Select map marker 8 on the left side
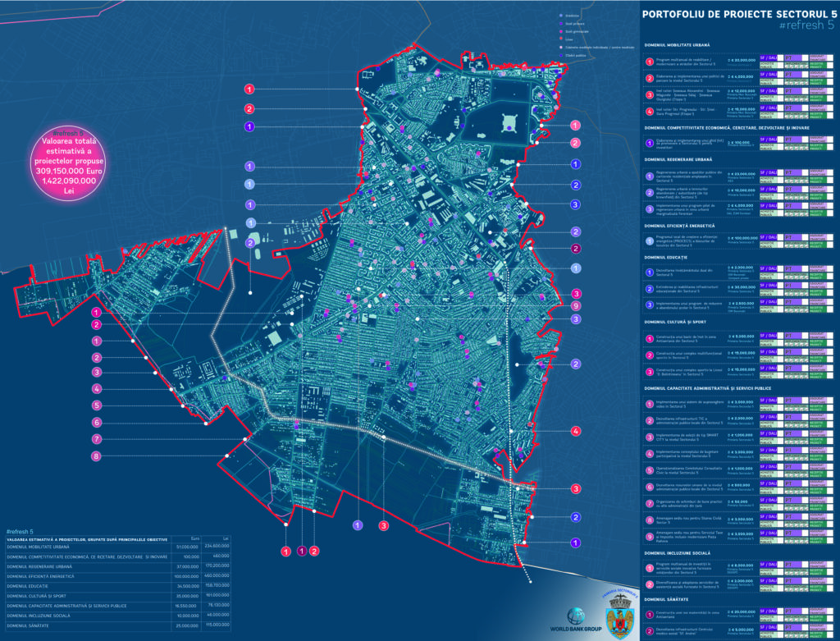This screenshot has width=840, height=641. click(96, 456)
